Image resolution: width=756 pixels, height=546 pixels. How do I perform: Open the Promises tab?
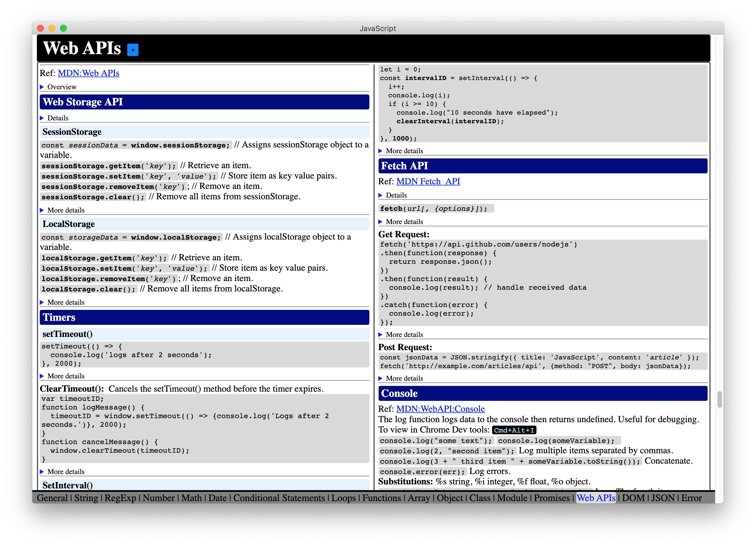tap(552, 498)
